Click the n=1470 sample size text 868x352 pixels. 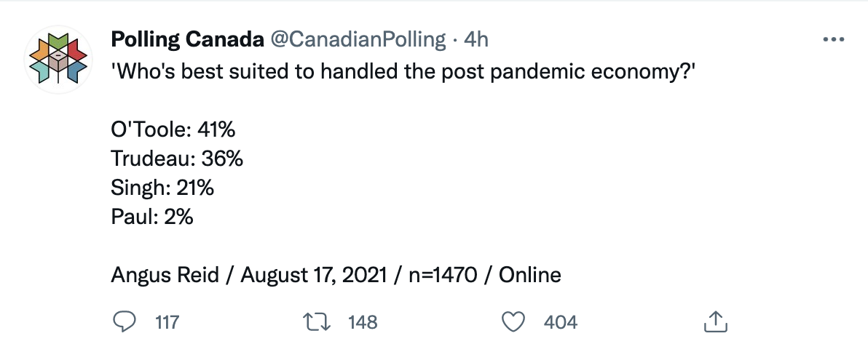point(443,275)
